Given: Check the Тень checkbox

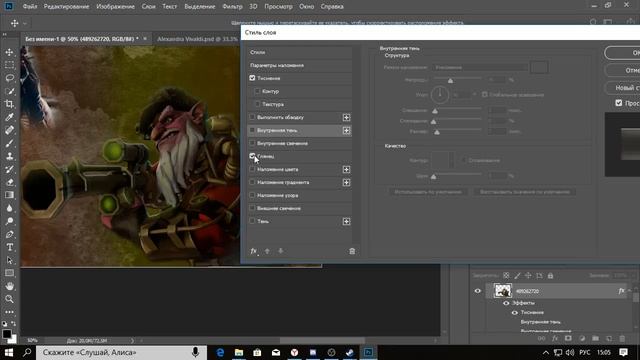Looking at the screenshot, I should [x=252, y=221].
